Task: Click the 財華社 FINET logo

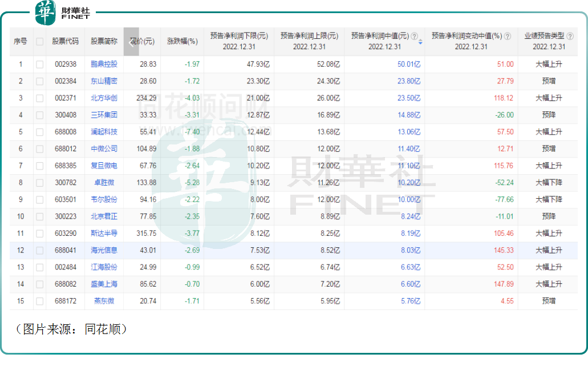Action: pyautogui.click(x=62, y=13)
